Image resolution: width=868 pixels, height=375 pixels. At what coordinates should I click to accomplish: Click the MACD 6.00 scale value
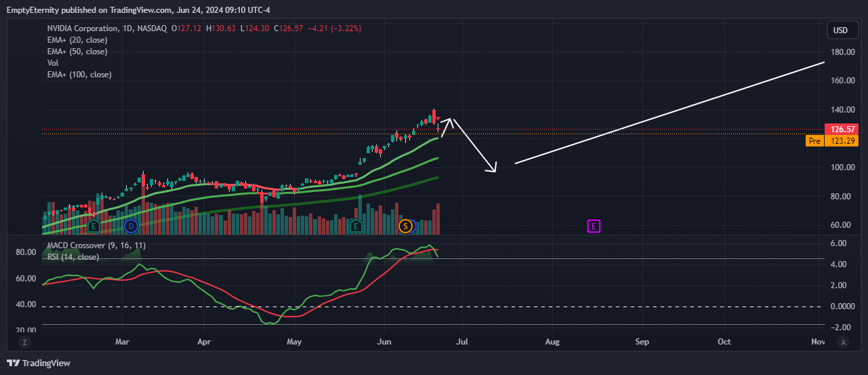point(838,243)
